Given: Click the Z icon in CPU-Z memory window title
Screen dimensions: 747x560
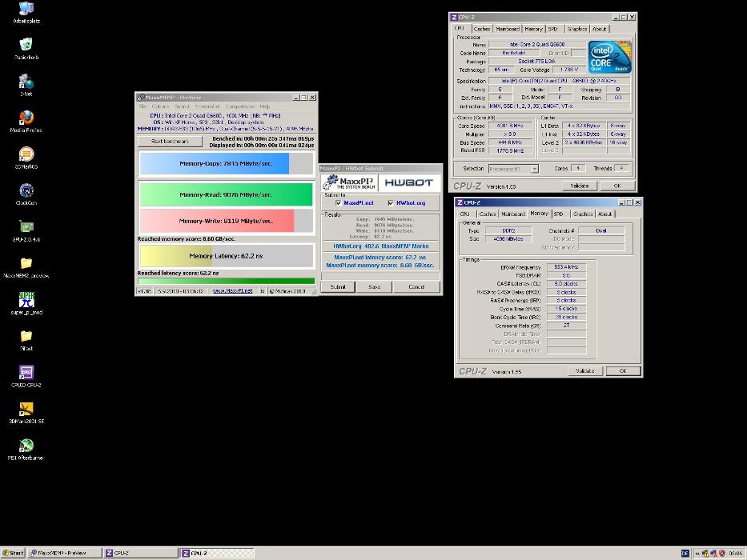Looking at the screenshot, I should click(460, 202).
